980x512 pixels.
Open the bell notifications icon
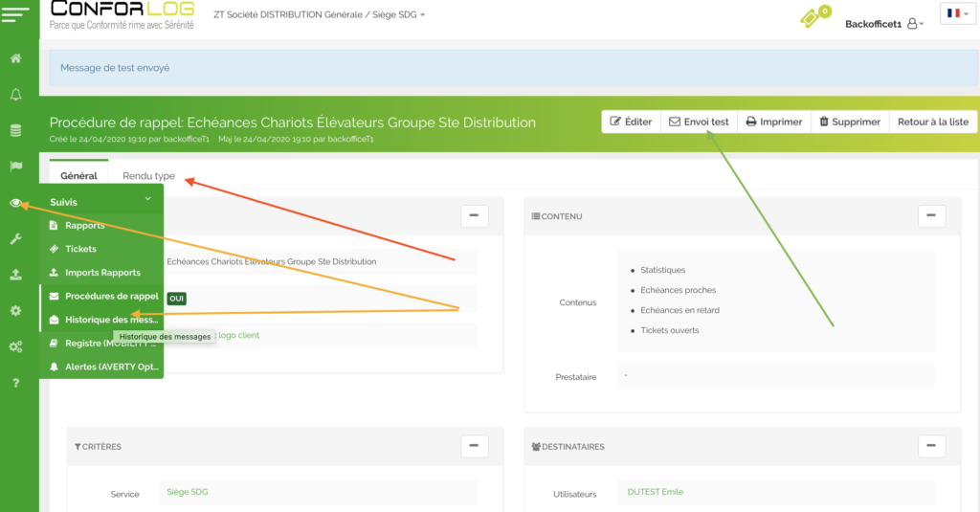(x=16, y=94)
